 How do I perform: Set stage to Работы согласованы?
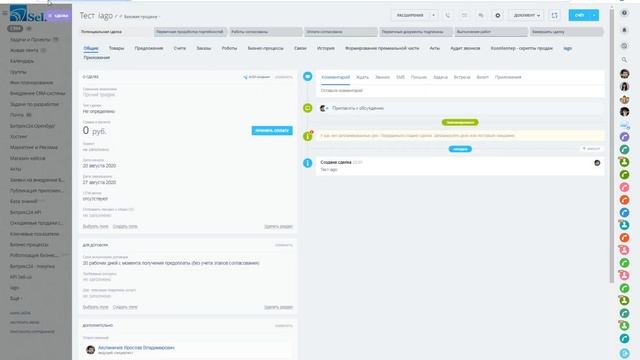tap(266, 32)
